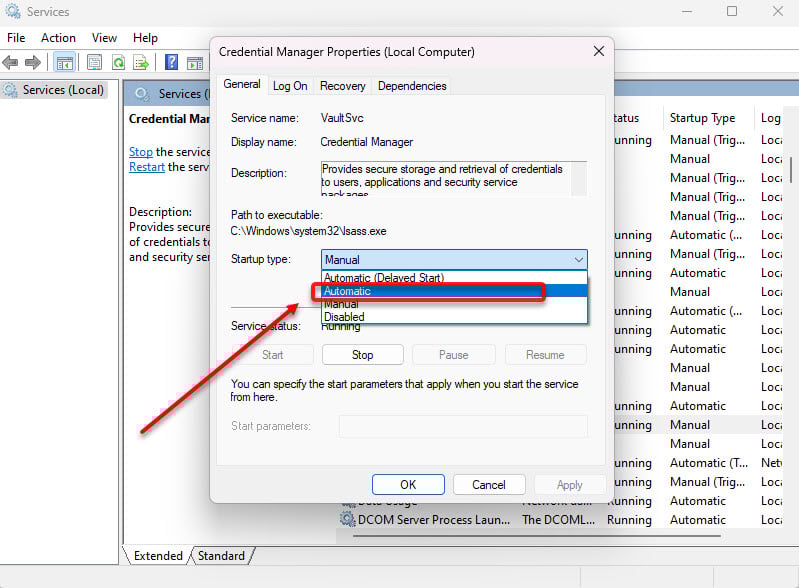Stop the service with the Stop button
Viewport: 799px width, 588px height.
point(363,355)
